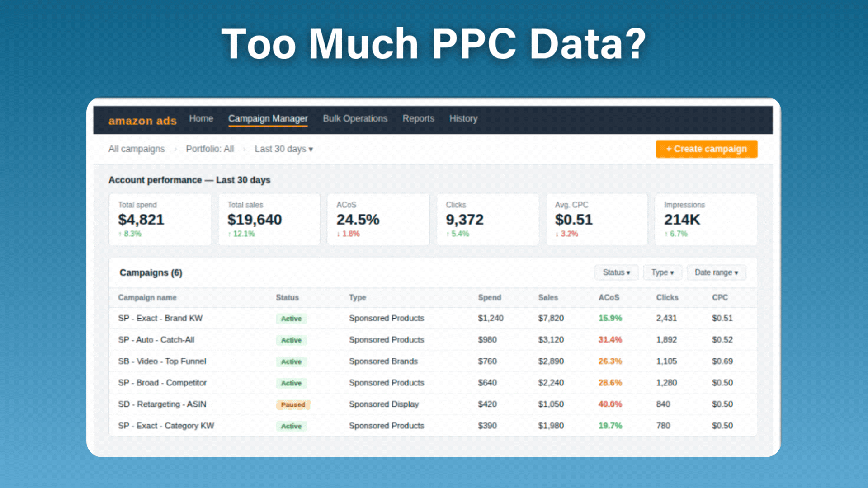
Task: Sort by CPC column header
Action: click(720, 297)
